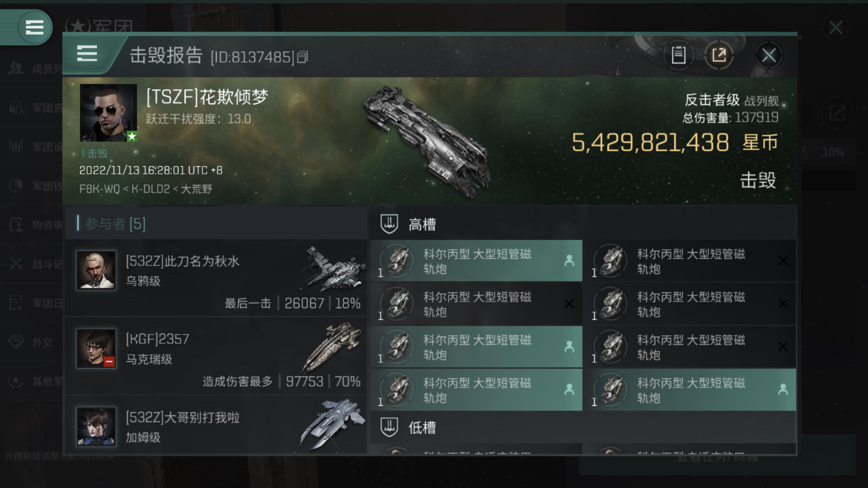Copy the kill report ID
Screen dimensions: 868x488
[x=303, y=57]
